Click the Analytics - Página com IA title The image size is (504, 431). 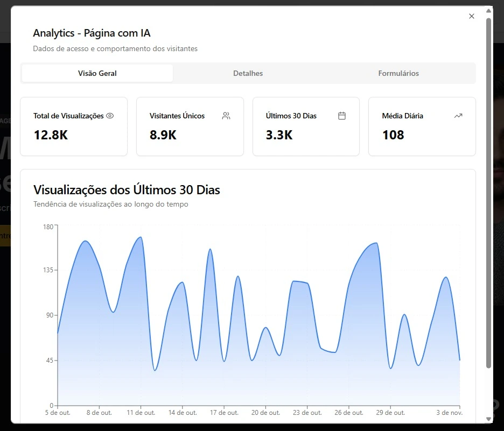click(x=92, y=33)
